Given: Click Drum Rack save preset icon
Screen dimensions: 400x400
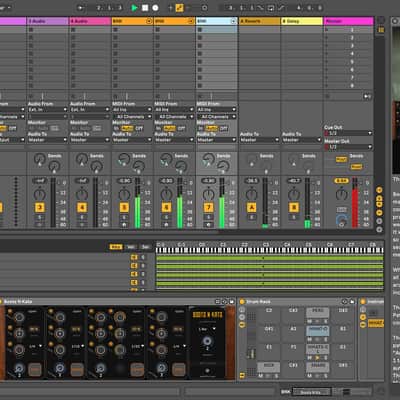Looking at the screenshot, I should pos(352,302).
